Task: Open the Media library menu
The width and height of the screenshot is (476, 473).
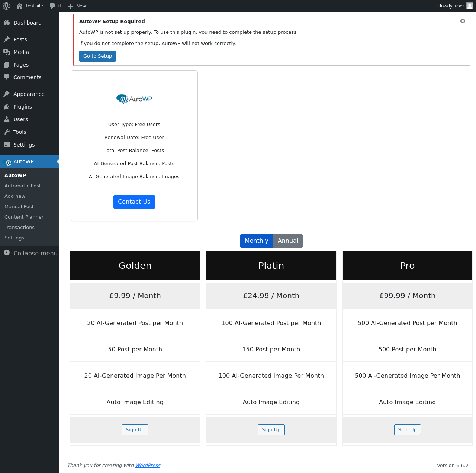Action: (30, 52)
